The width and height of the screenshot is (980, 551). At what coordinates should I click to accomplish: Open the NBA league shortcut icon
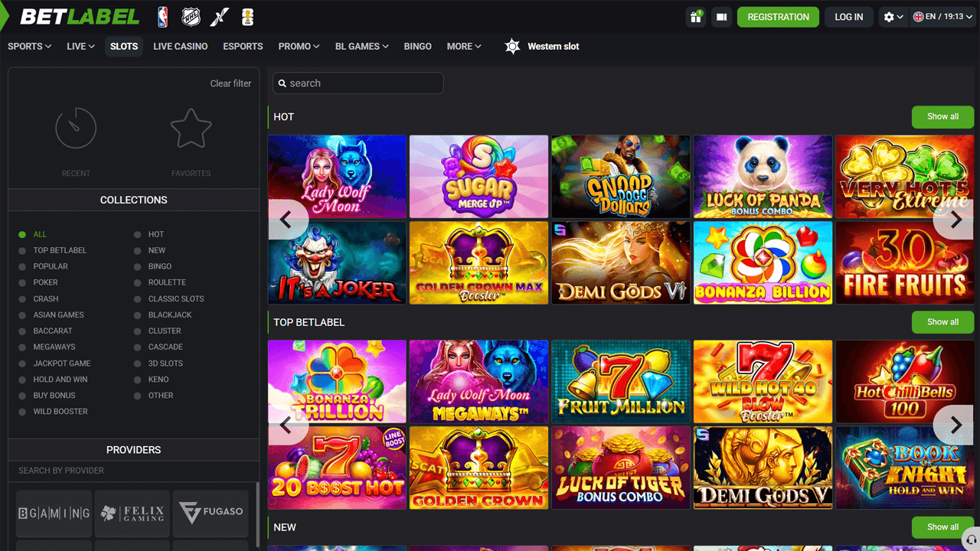tap(162, 17)
